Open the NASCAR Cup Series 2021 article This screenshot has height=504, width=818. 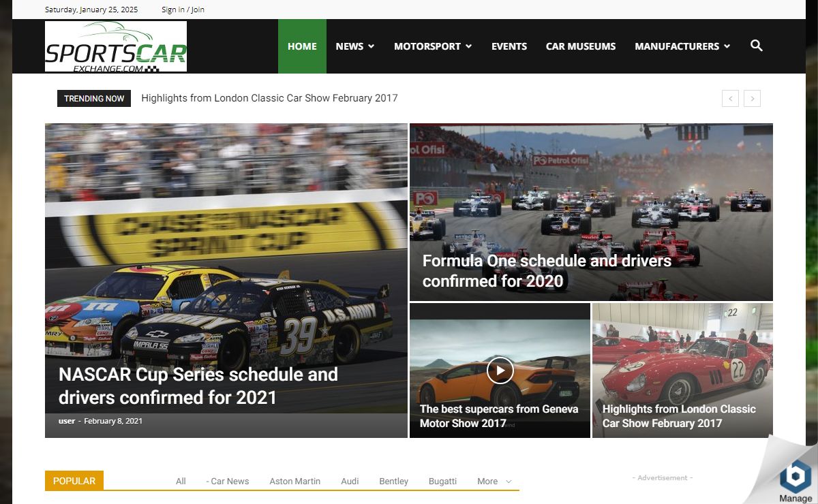pos(198,385)
